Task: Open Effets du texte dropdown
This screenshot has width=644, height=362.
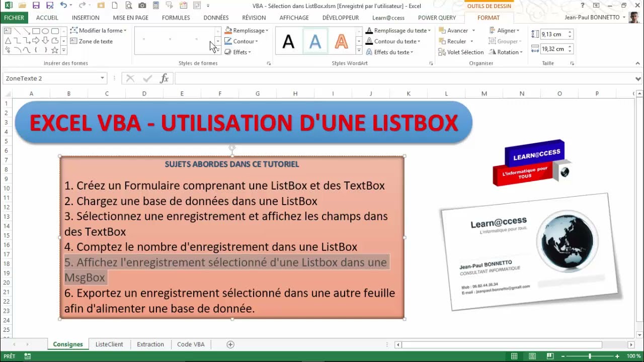Action: point(390,52)
